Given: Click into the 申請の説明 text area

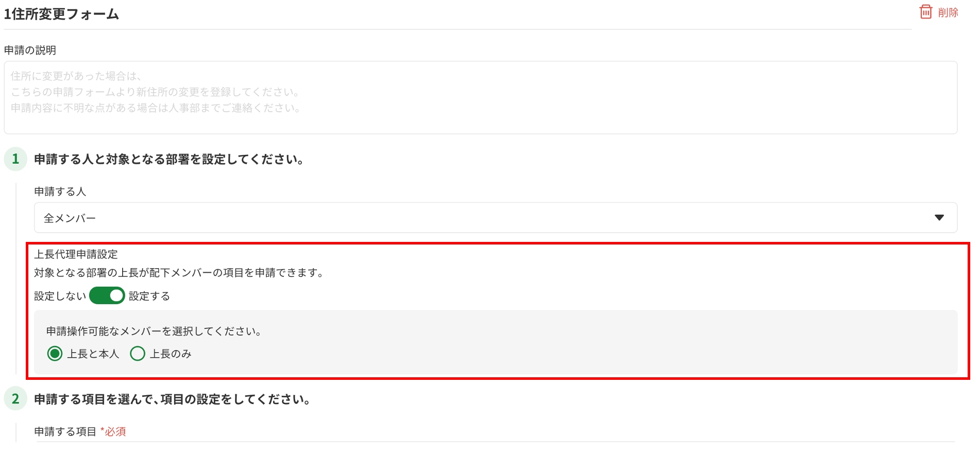Looking at the screenshot, I should click(481, 98).
